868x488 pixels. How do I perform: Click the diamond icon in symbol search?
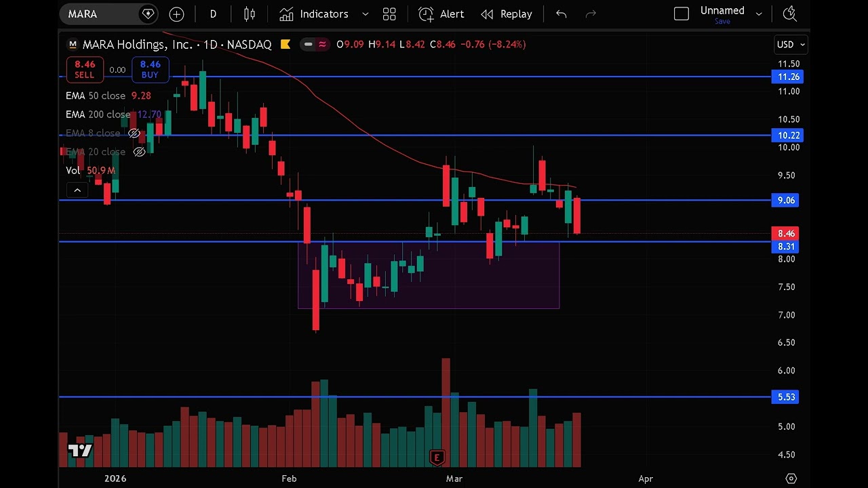[x=148, y=14]
